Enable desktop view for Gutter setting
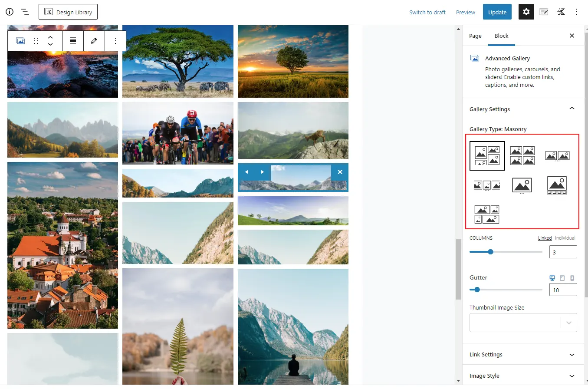This screenshot has height=389, width=588. coord(552,277)
